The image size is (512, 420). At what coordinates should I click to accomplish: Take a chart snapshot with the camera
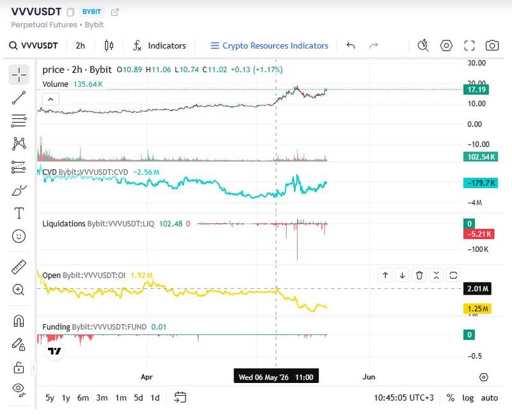click(x=492, y=45)
